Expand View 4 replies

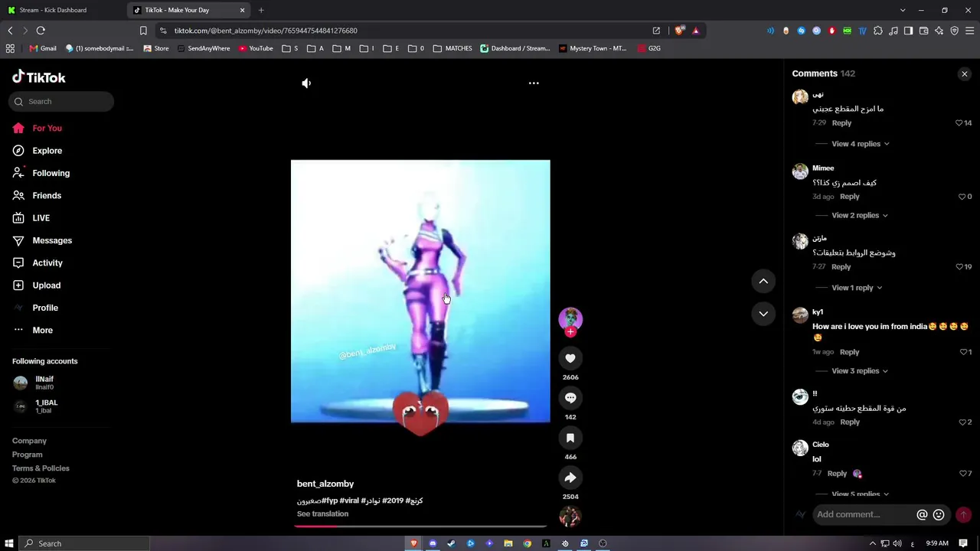(861, 144)
